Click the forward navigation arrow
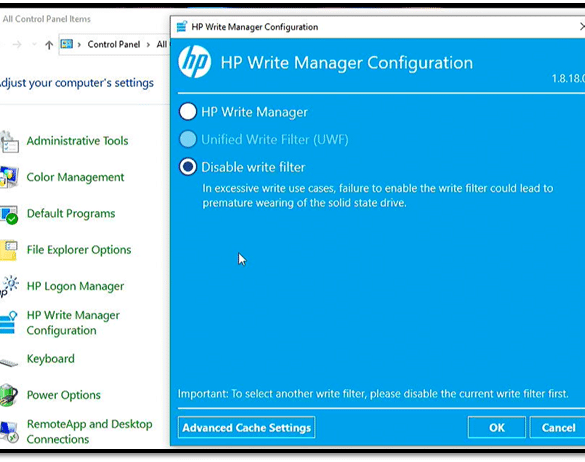 click(x=17, y=45)
